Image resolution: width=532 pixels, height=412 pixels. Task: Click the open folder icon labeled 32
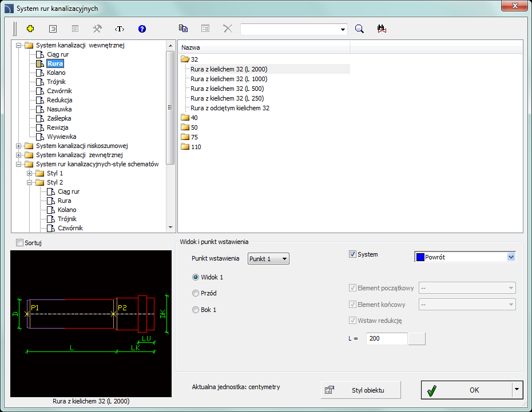[x=185, y=59]
